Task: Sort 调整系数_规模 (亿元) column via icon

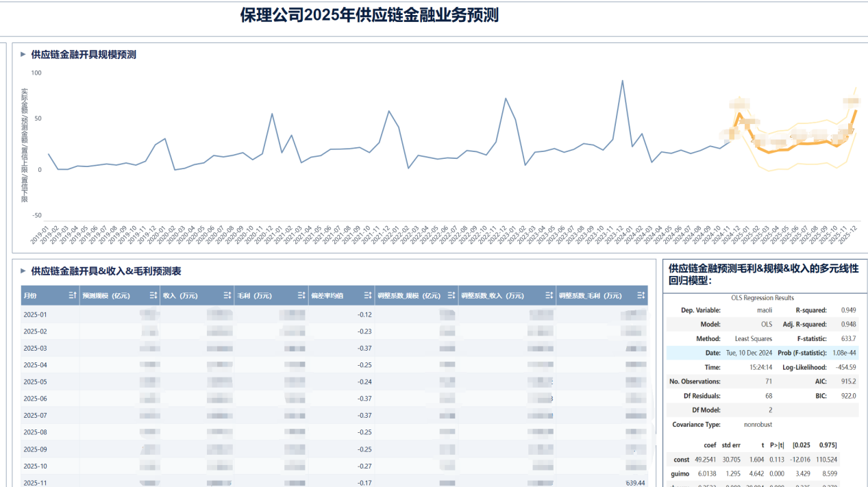Action: pos(451,295)
